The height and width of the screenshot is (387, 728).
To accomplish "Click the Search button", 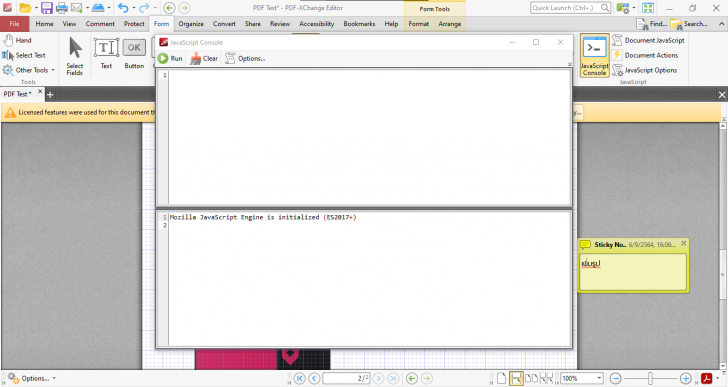I will click(x=689, y=24).
